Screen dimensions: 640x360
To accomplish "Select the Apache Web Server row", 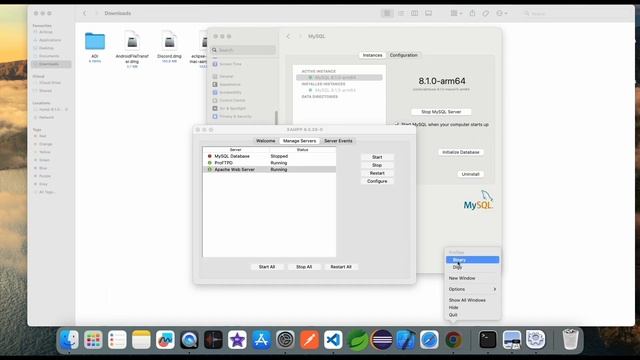I will 269,169.
